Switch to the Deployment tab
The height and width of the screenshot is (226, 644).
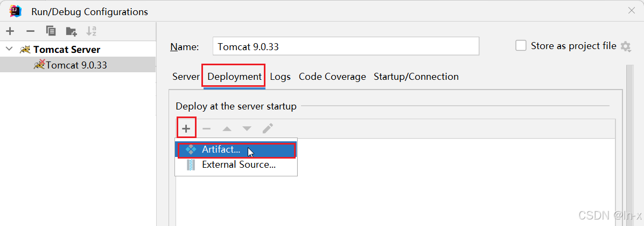pyautogui.click(x=235, y=77)
